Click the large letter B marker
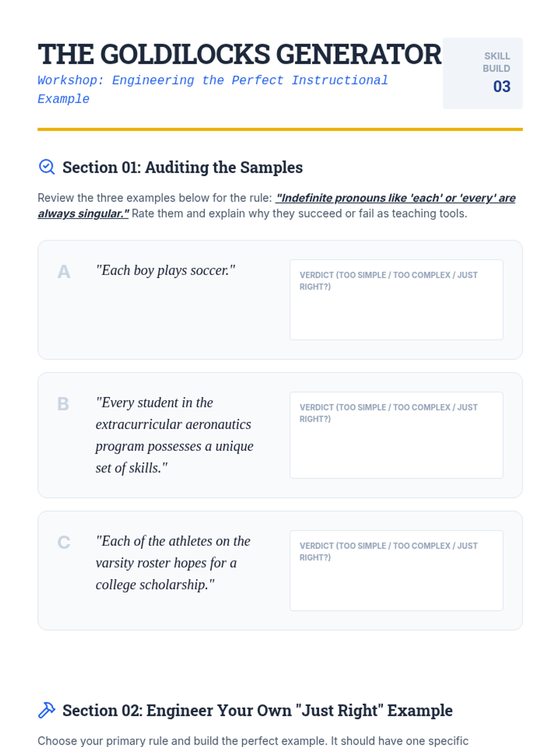Screen dimensions: 560x747 click(x=63, y=404)
